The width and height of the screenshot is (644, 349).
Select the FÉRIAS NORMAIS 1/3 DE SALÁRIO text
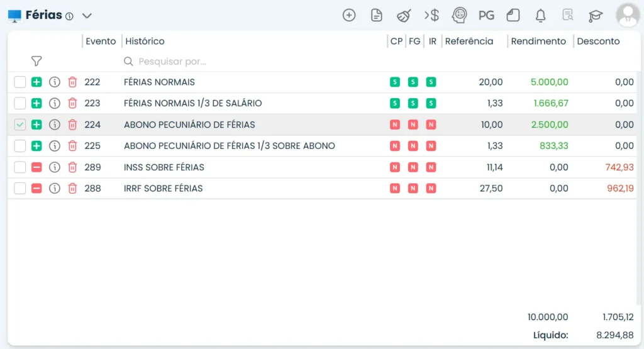pyautogui.click(x=192, y=103)
